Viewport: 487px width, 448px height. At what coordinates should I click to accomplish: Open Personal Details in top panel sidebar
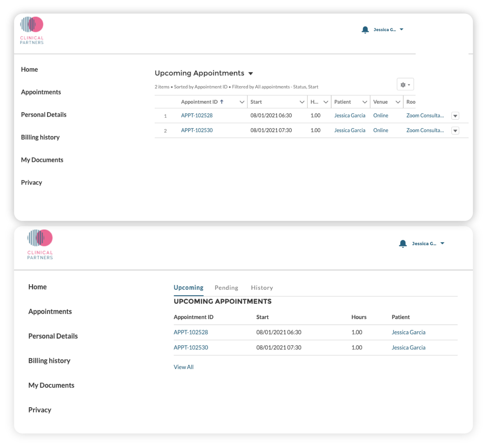coord(44,115)
